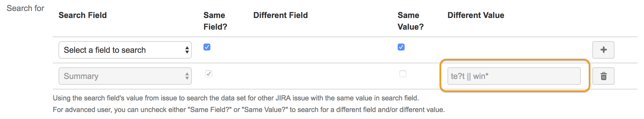Click the 'Different Field' column header
Viewport: 644px width, 119px height.
coord(280,15)
